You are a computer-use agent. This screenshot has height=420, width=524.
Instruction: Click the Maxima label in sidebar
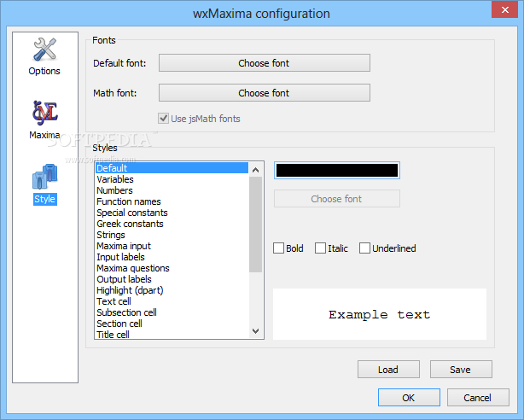coord(44,135)
